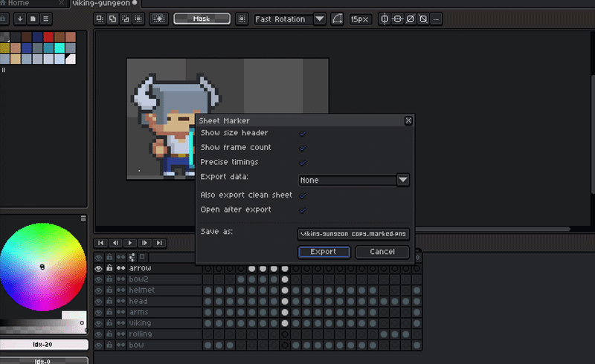Select the arrow layer name

pos(140,268)
